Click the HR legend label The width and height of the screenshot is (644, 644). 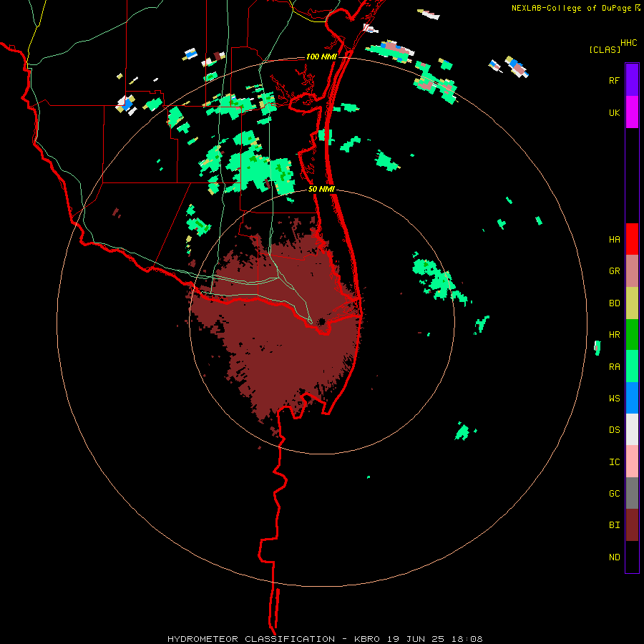pos(614,335)
